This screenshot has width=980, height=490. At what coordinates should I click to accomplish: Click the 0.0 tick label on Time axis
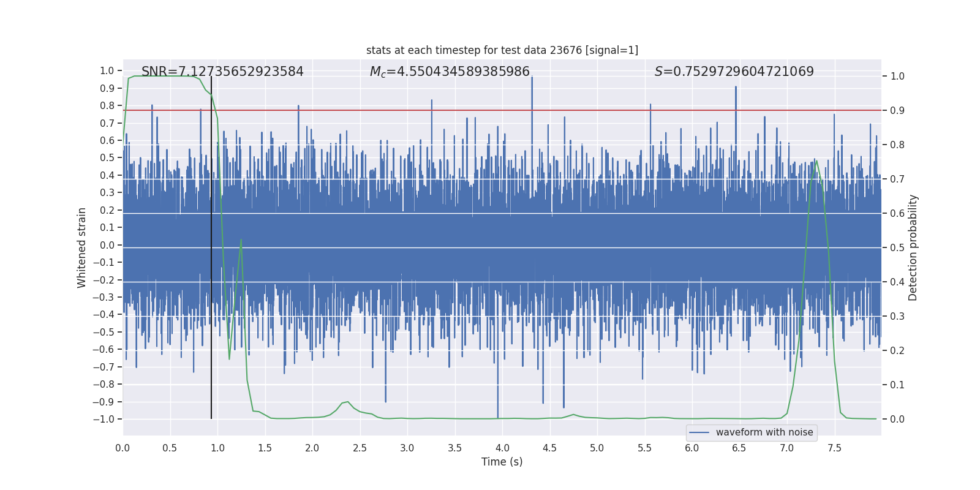[x=123, y=448]
